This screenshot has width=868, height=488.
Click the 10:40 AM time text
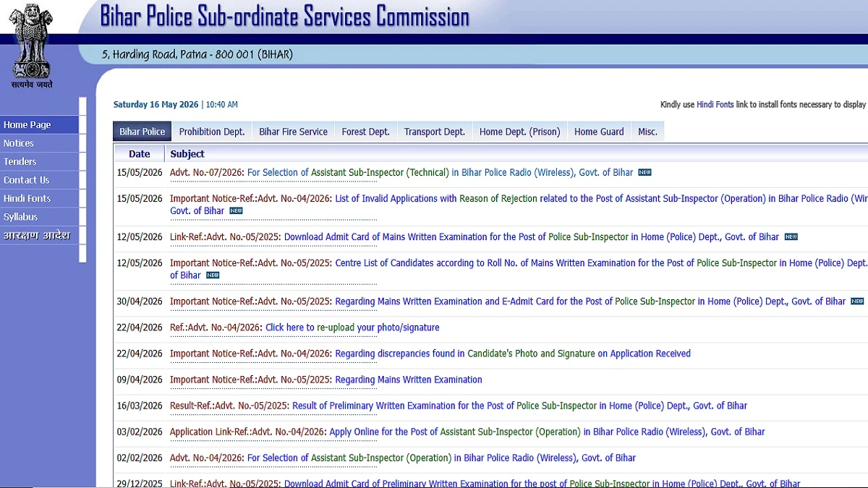click(x=221, y=105)
